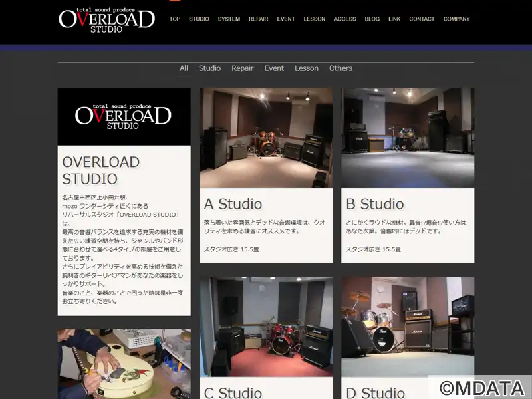Click the OVERLOAD STUDIO intro card heading
This screenshot has width=532, height=399.
coord(101,170)
